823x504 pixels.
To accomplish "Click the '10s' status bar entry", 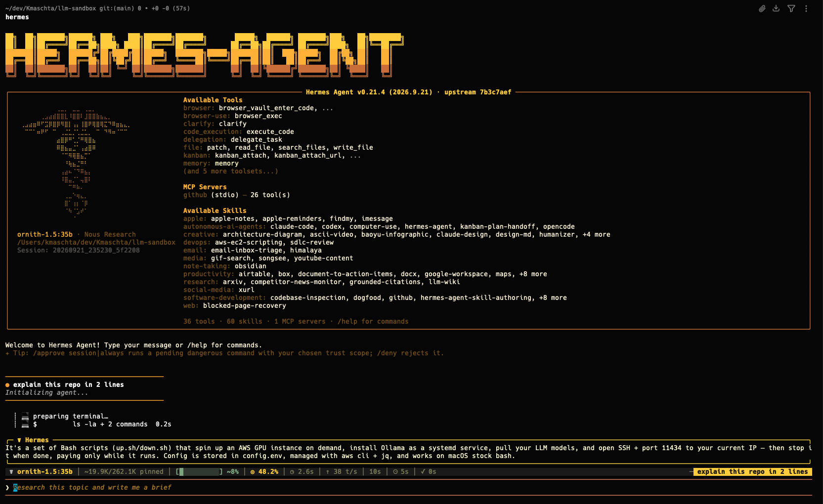I will click(375, 472).
